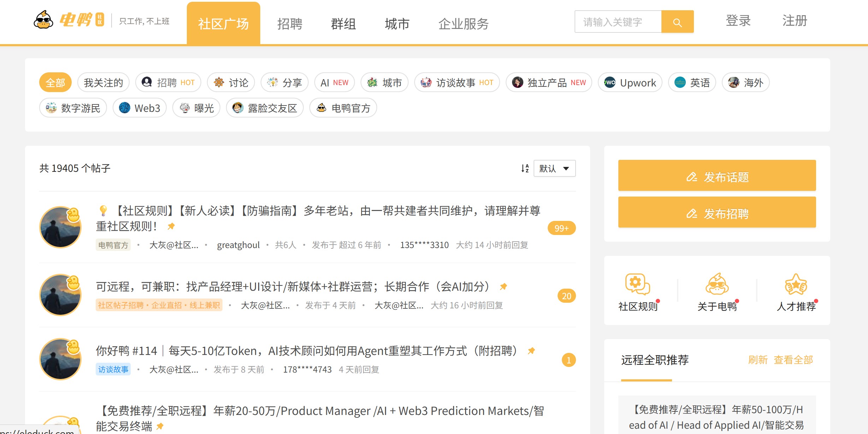Switch to the 招聘 nav tab

point(290,24)
